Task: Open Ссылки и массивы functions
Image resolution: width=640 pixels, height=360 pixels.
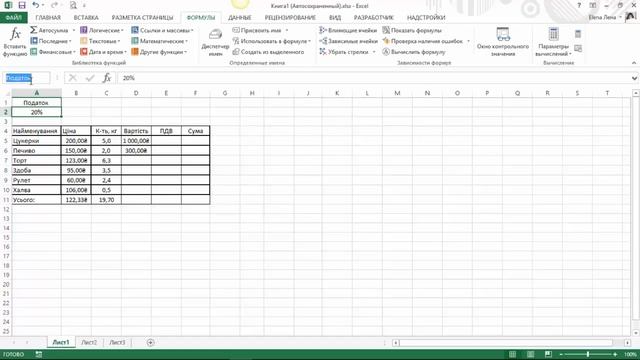Action: pyautogui.click(x=162, y=30)
